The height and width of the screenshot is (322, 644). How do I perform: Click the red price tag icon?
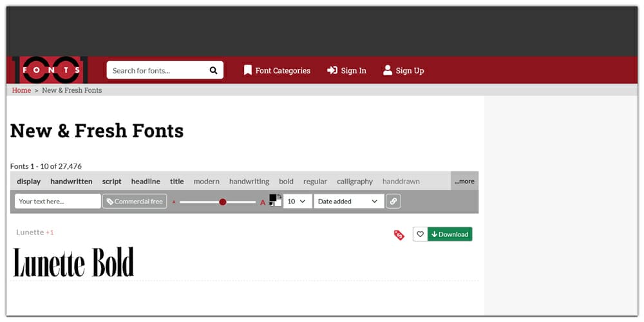pos(399,235)
